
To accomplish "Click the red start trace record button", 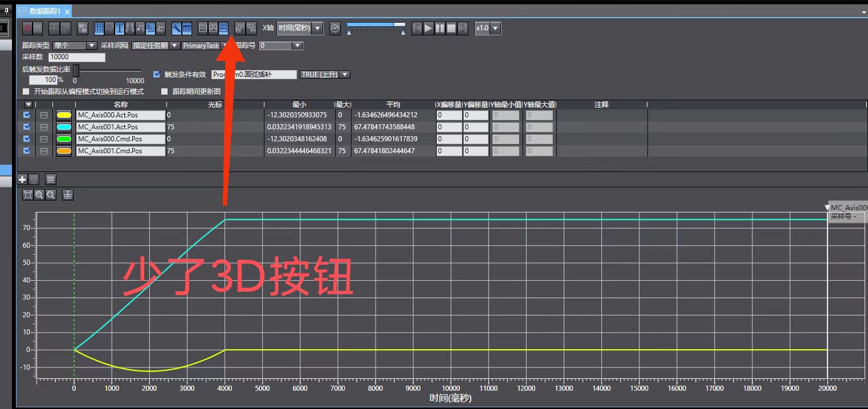I will click(x=27, y=28).
